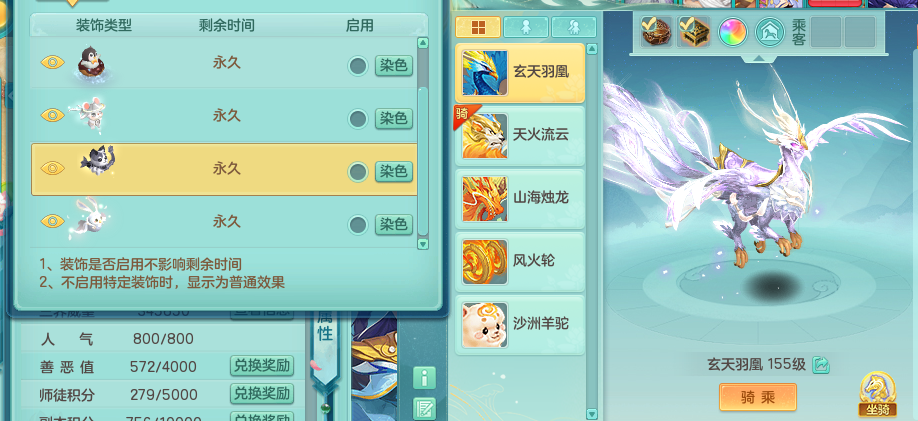Open the notepad edit icon
918x421 pixels.
(x=424, y=409)
